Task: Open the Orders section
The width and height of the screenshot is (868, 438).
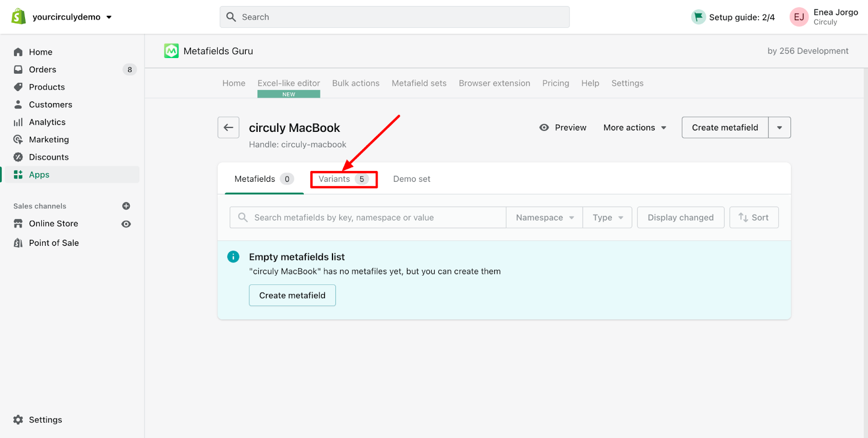Action: coord(42,69)
